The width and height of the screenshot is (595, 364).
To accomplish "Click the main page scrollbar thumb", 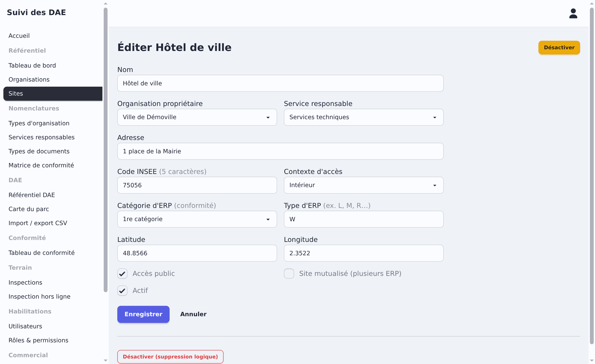I will click(x=591, y=176).
